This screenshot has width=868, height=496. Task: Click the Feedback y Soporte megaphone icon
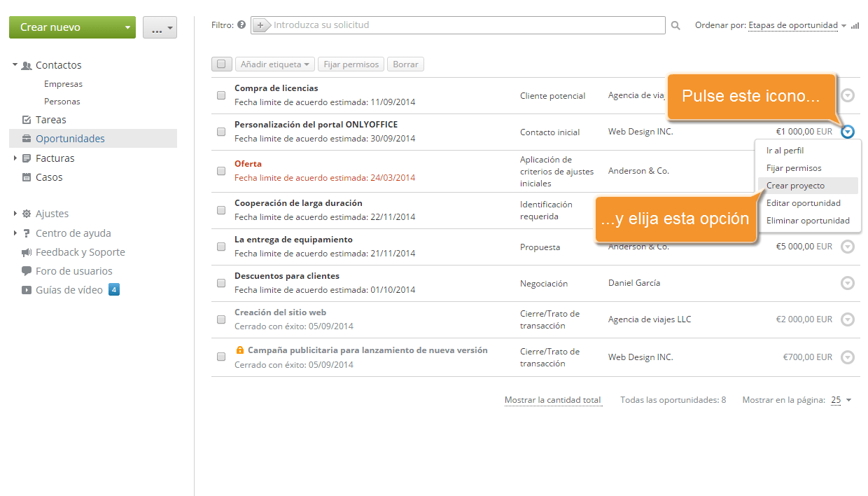(27, 252)
